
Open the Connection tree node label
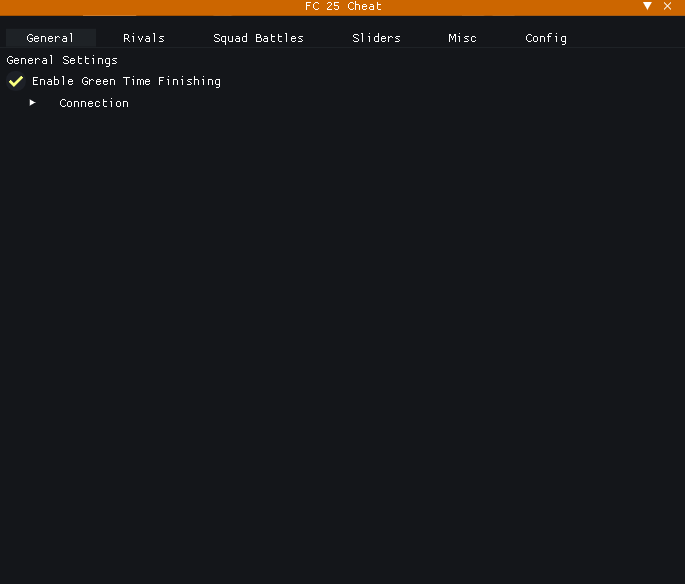coord(94,103)
